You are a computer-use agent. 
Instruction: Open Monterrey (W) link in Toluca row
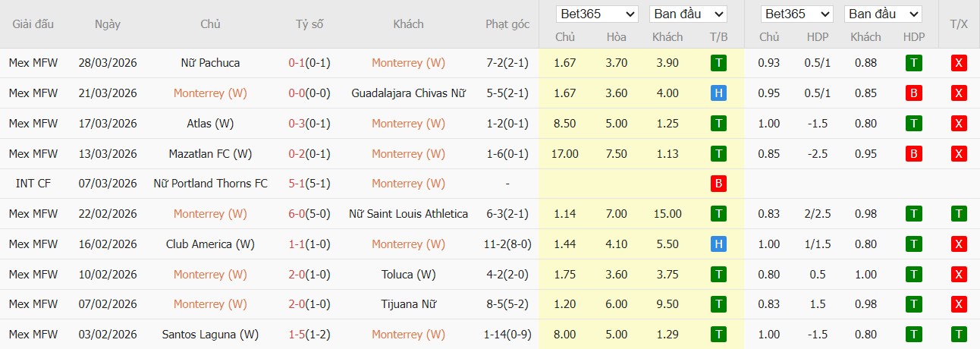(x=210, y=275)
